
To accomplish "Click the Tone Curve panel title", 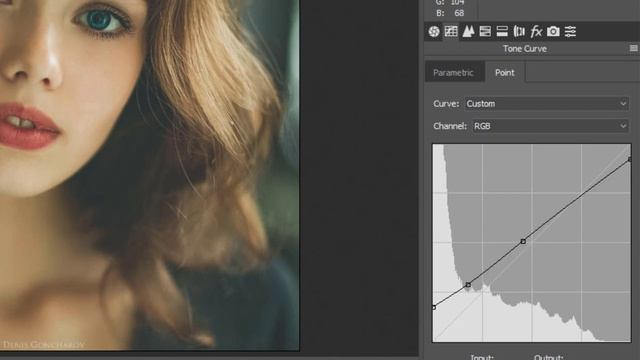I will click(x=524, y=49).
